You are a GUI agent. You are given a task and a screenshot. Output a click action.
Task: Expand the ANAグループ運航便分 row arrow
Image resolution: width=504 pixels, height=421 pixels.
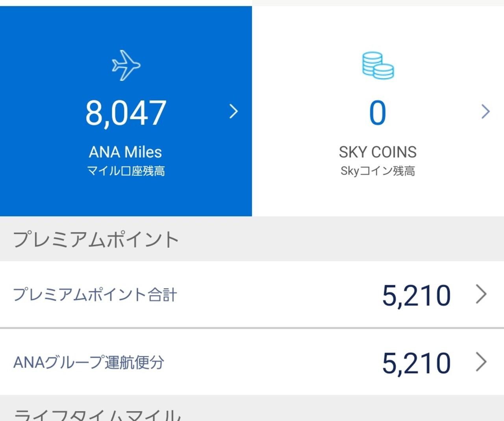[481, 362]
